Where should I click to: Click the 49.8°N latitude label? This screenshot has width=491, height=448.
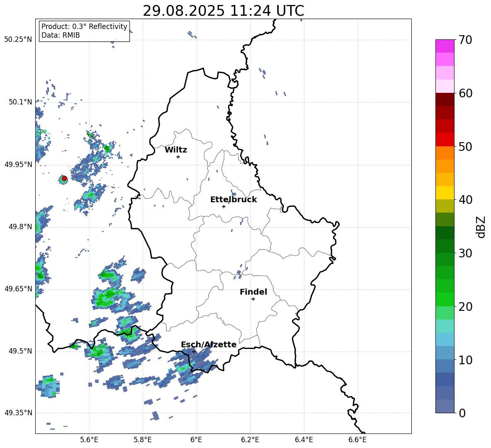point(20,227)
